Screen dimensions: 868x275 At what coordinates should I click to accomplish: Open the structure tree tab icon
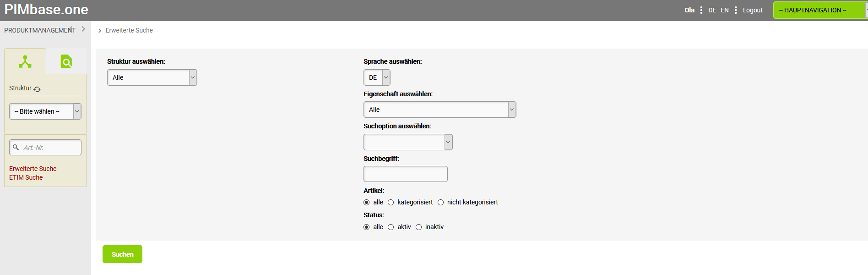(25, 61)
